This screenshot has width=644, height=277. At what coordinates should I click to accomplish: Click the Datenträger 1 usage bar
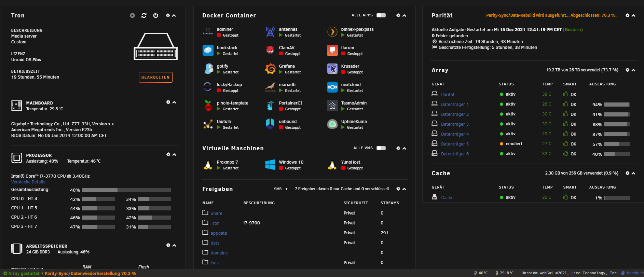617,105
